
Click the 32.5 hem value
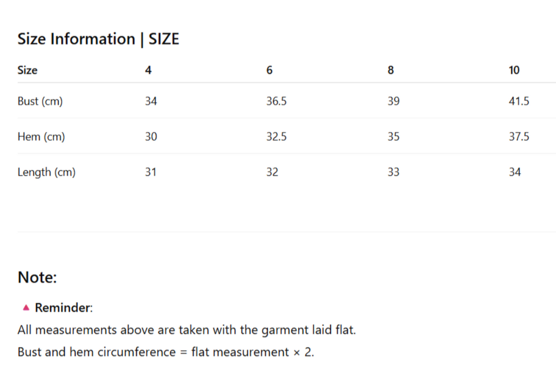(x=276, y=137)
